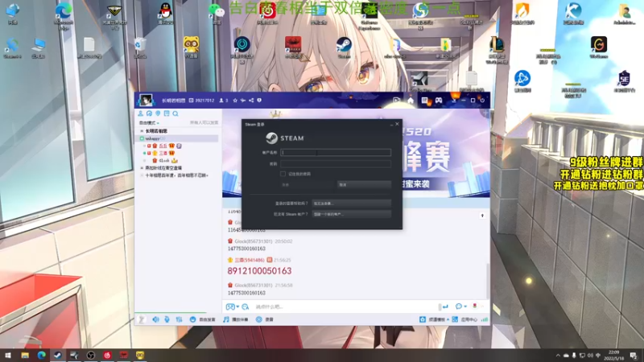Click the login button in Steam dialog

click(x=308, y=185)
